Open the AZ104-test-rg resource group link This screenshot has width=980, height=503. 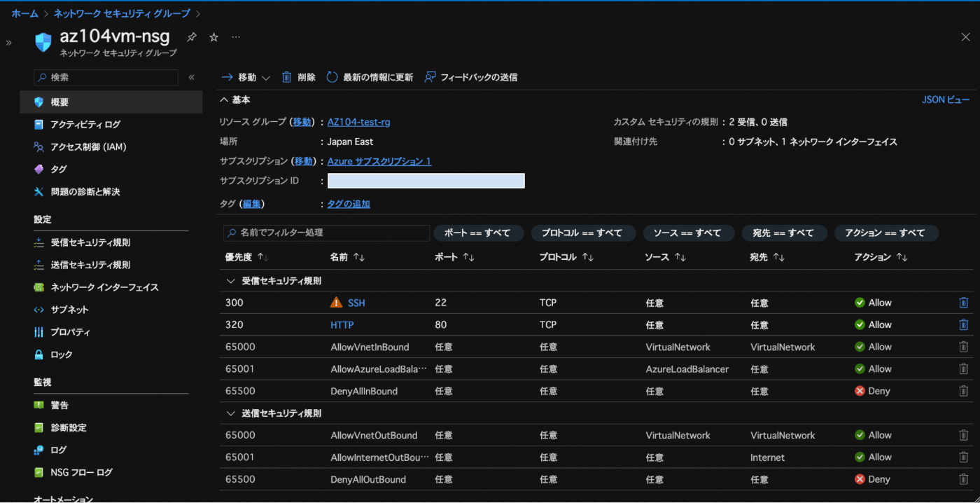point(358,122)
